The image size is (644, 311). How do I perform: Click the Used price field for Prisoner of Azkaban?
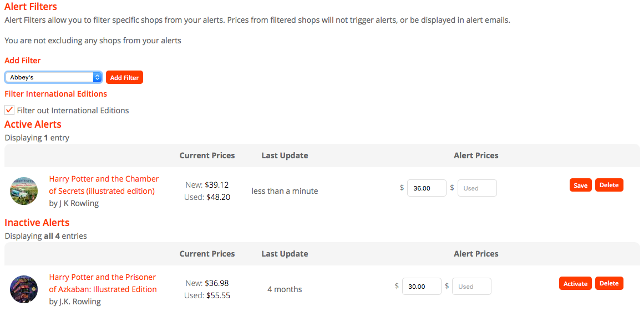tap(471, 287)
